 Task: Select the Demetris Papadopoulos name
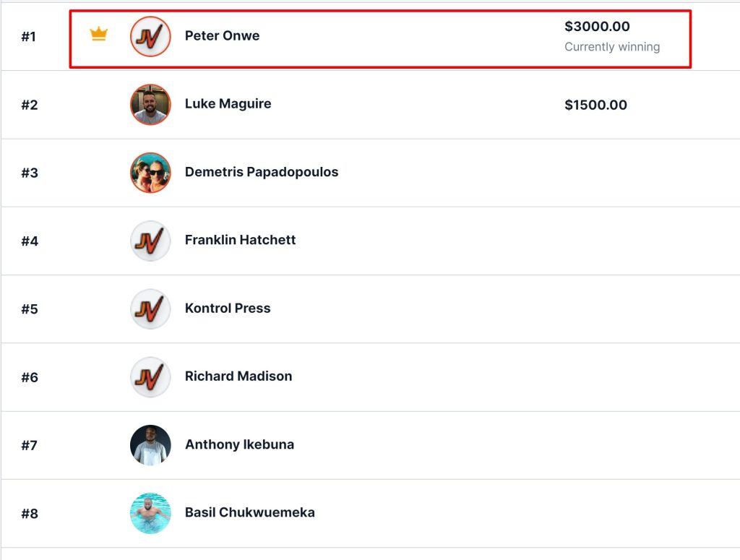coord(262,172)
